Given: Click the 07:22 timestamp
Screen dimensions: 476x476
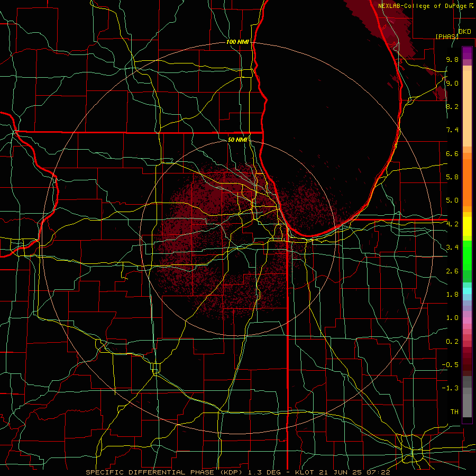Looking at the screenshot, I should 379,472.
